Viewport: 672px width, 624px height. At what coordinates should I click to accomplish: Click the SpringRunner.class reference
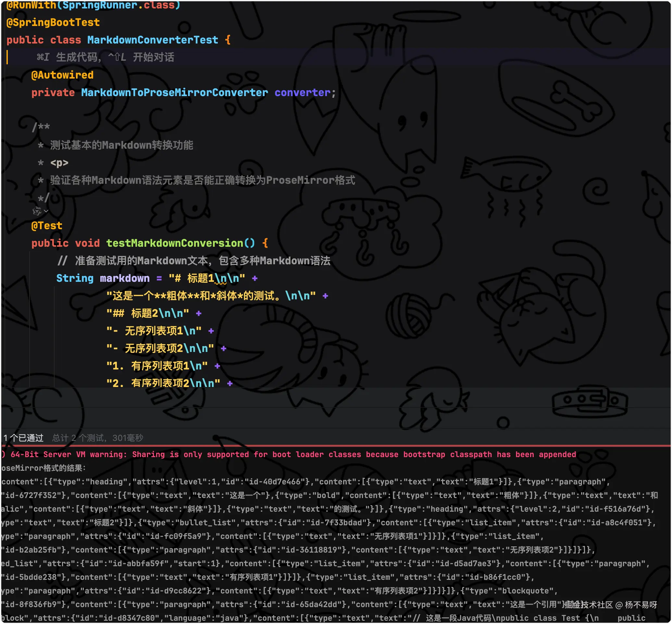click(118, 5)
